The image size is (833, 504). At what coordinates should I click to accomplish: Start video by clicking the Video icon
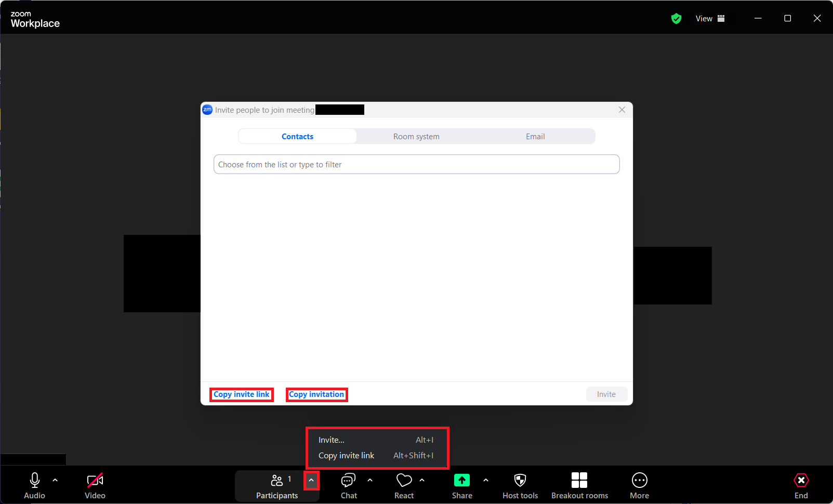[95, 480]
